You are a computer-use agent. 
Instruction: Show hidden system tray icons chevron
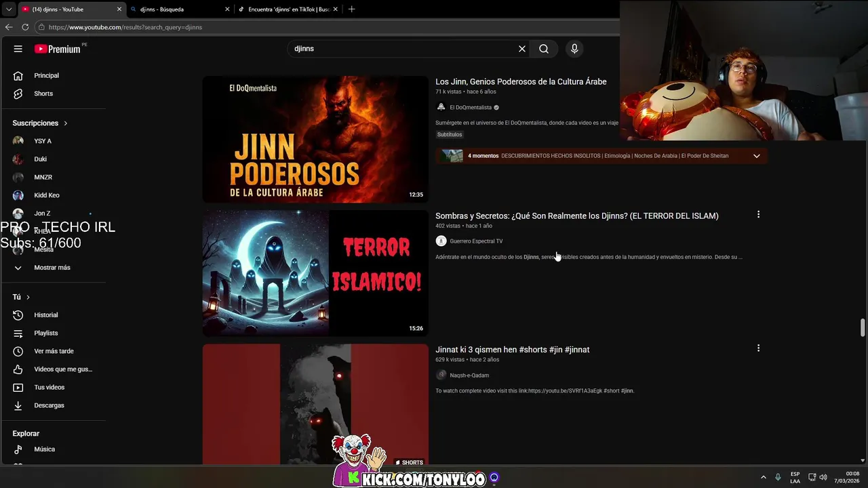pyautogui.click(x=764, y=478)
